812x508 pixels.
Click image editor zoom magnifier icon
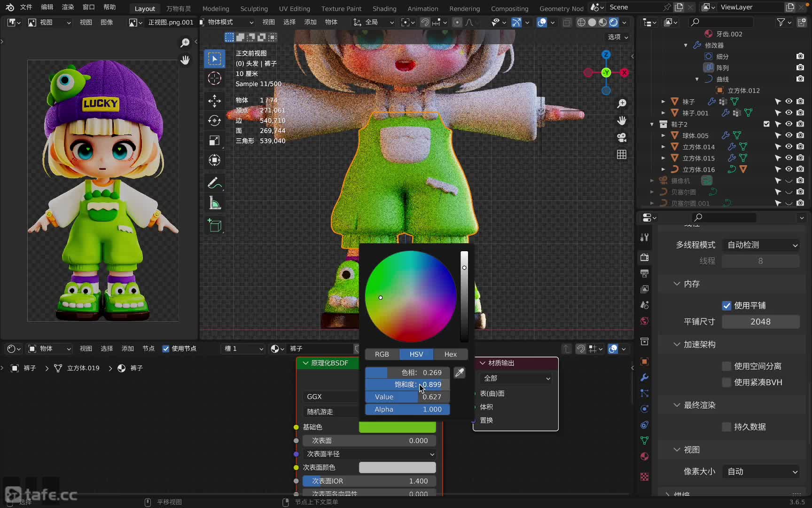click(185, 43)
